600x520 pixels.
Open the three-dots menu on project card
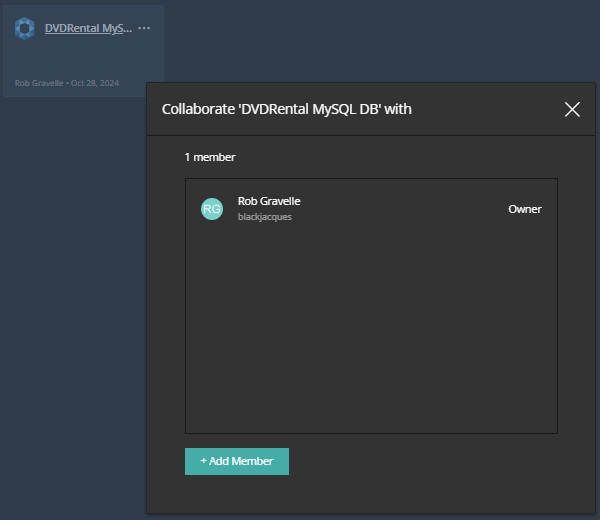144,28
